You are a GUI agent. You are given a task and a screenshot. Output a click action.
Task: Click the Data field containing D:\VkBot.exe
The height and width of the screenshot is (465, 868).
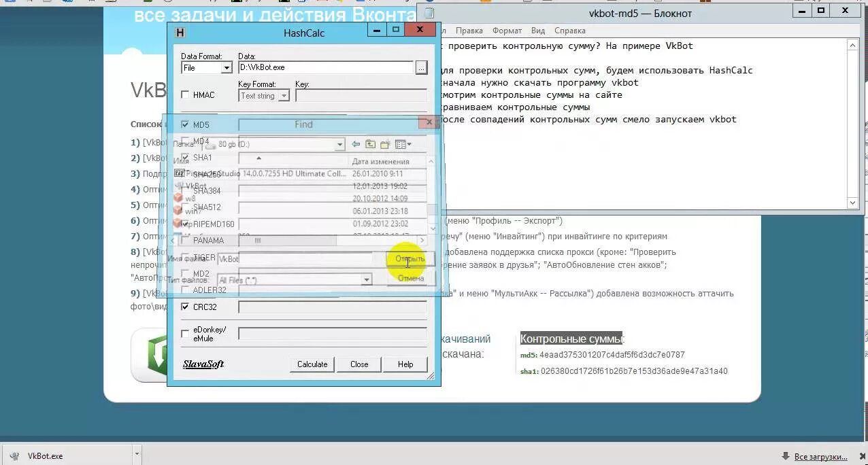click(x=326, y=67)
